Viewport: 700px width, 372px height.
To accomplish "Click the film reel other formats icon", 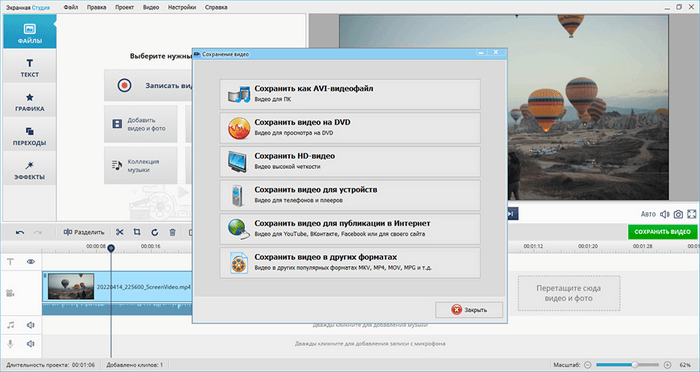I will (x=239, y=263).
